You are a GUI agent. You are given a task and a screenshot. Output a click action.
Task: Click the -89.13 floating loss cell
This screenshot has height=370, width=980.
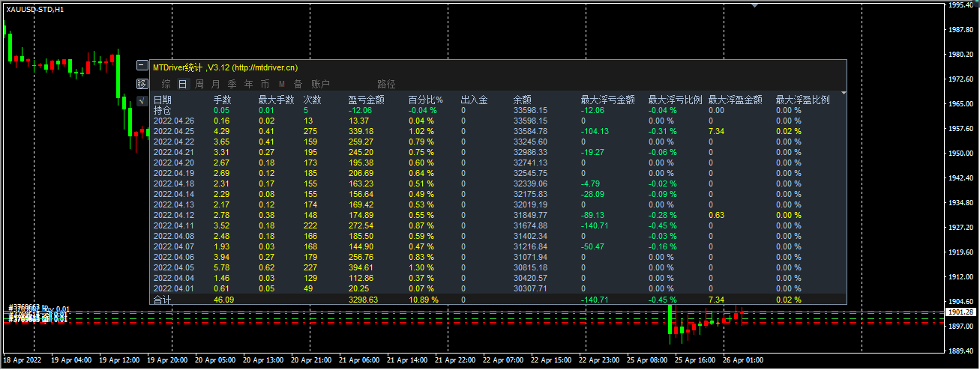(x=592, y=215)
